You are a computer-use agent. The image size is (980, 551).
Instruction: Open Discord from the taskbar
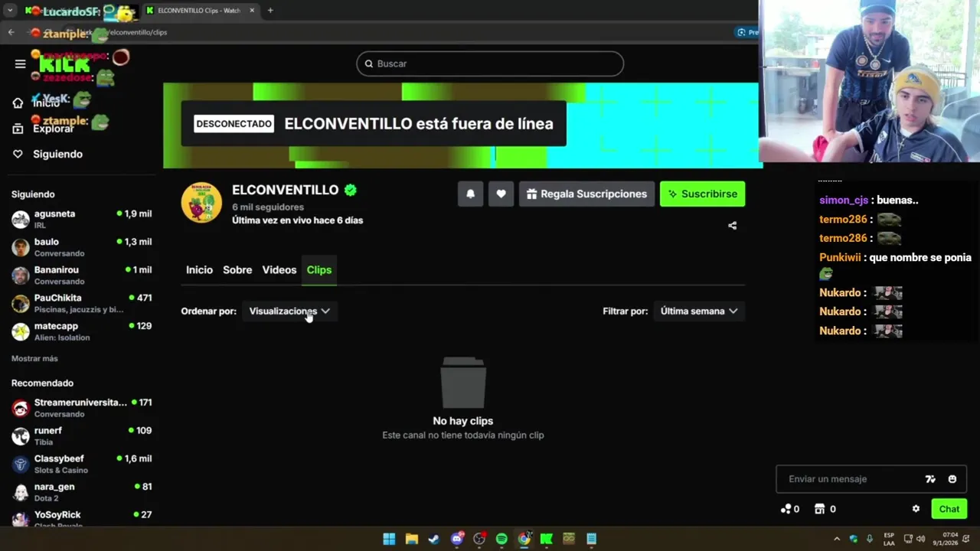click(457, 539)
